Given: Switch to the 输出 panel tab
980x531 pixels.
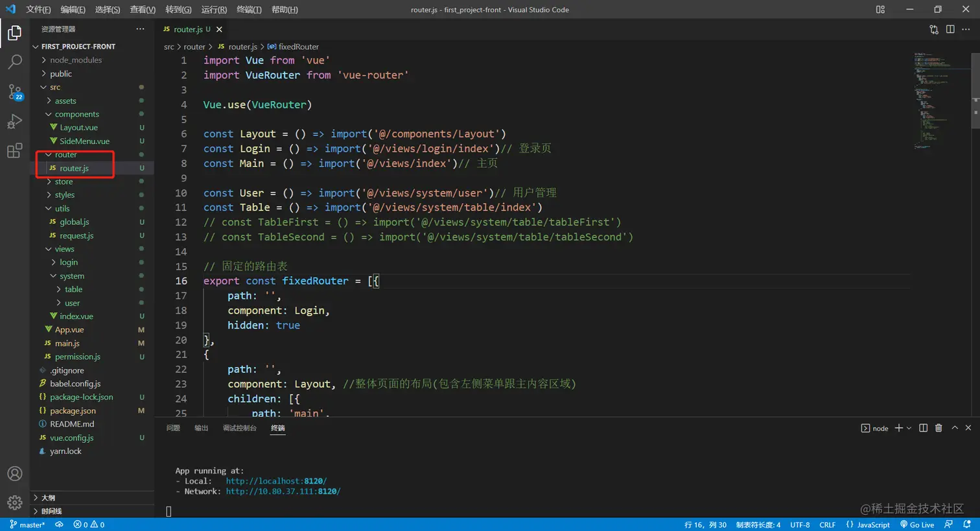Looking at the screenshot, I should point(202,428).
